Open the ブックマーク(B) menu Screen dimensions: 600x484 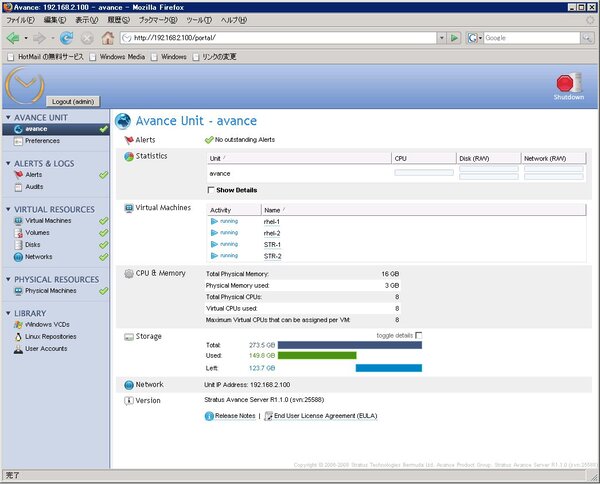coord(158,20)
